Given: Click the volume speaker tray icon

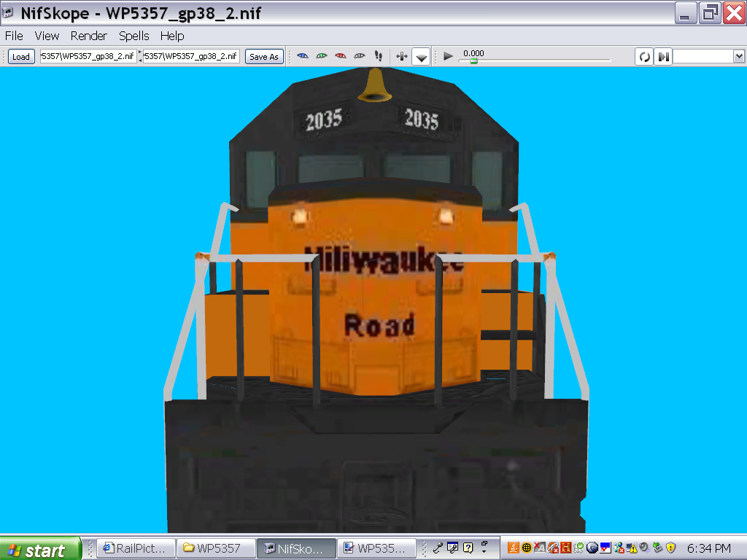Looking at the screenshot, I should click(x=645, y=548).
